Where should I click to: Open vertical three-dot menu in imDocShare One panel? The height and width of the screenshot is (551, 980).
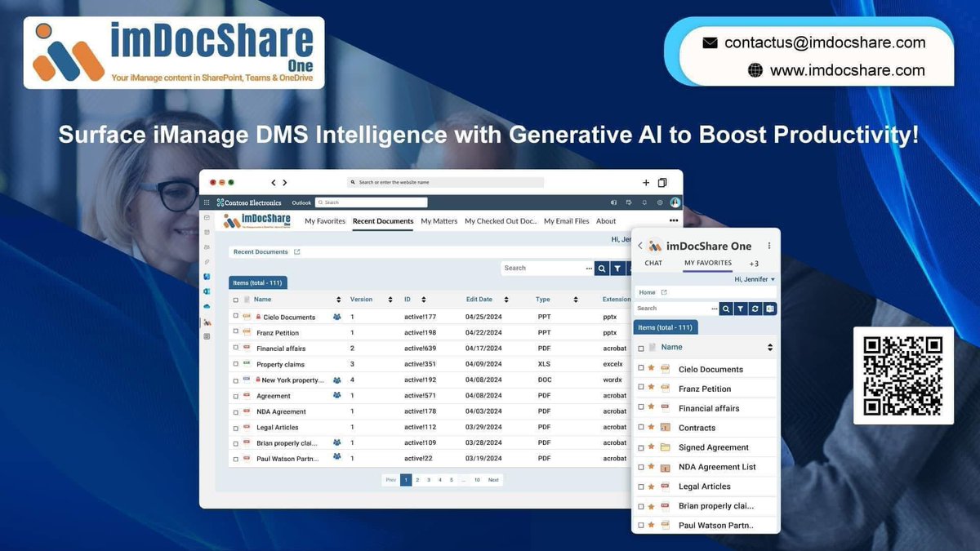click(768, 246)
